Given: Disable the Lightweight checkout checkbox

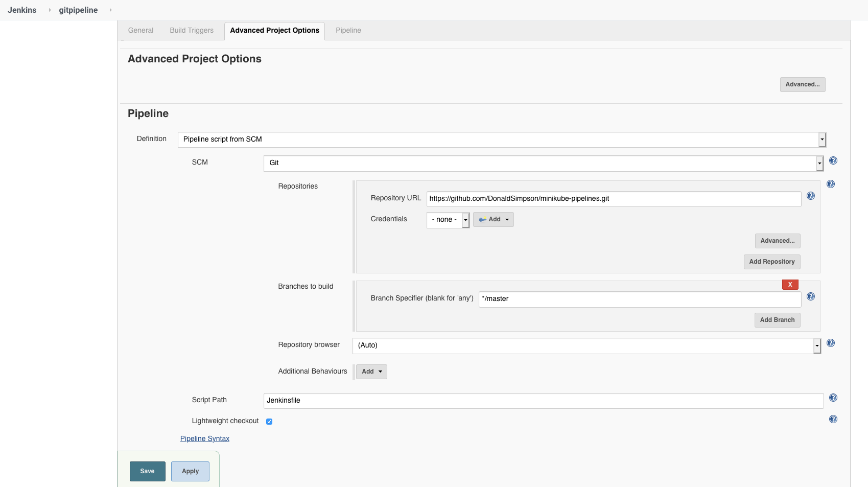Looking at the screenshot, I should (269, 422).
